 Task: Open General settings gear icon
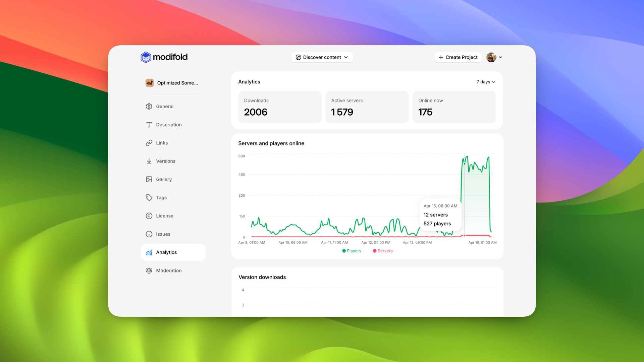pyautogui.click(x=149, y=106)
